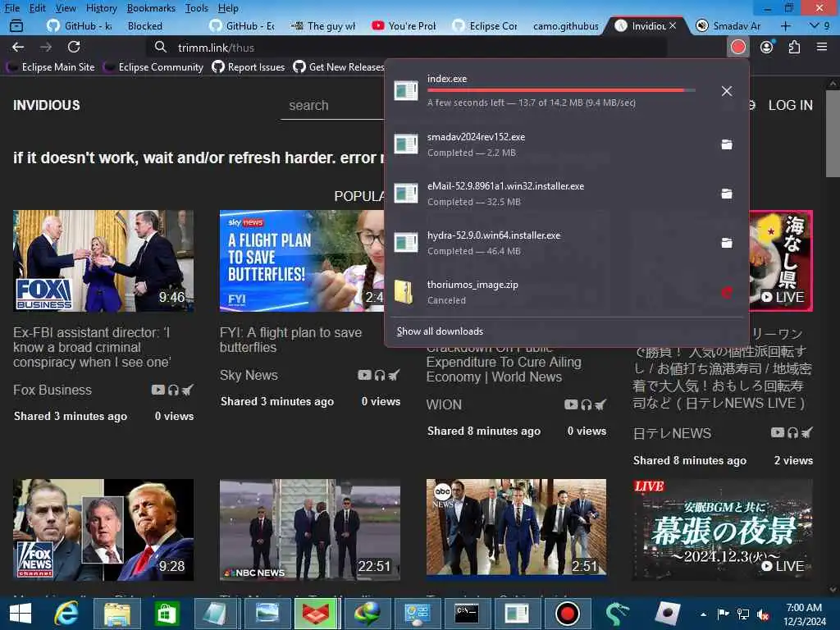Open the extensions puzzle icon

tap(794, 47)
